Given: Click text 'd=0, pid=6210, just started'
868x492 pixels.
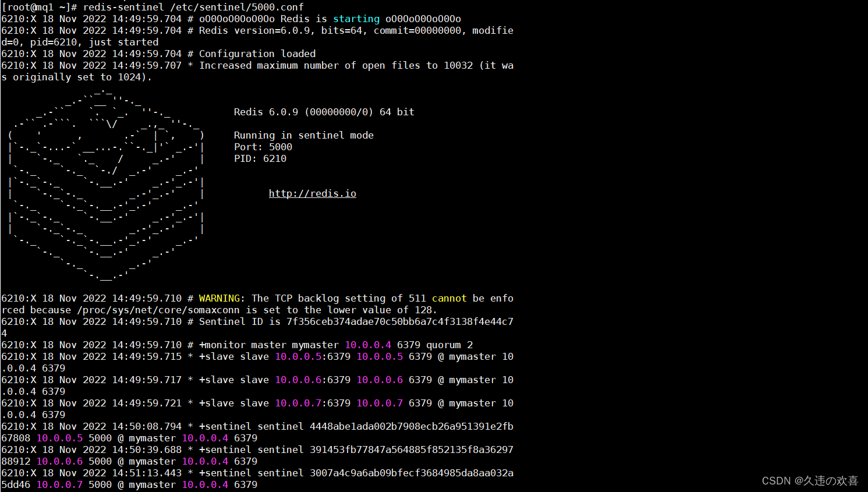Looking at the screenshot, I should [x=80, y=42].
